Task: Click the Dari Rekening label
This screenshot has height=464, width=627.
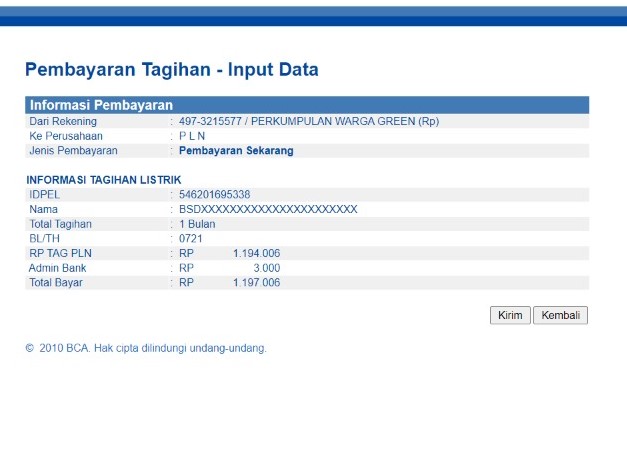Action: click(x=63, y=122)
